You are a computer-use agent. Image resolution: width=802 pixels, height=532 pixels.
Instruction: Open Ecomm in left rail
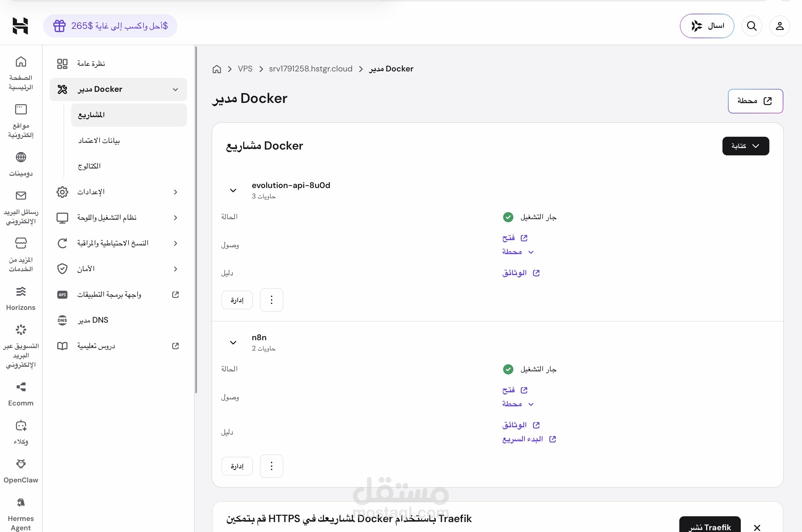click(x=21, y=394)
